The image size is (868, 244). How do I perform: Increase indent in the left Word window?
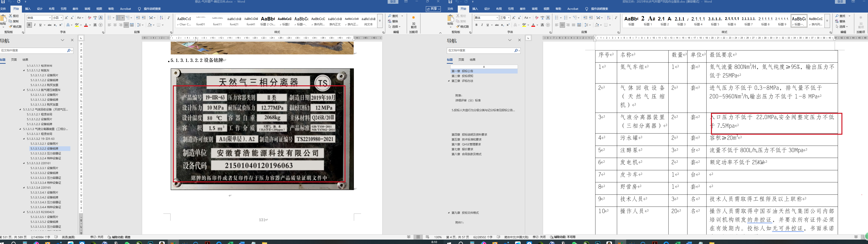[x=144, y=17]
